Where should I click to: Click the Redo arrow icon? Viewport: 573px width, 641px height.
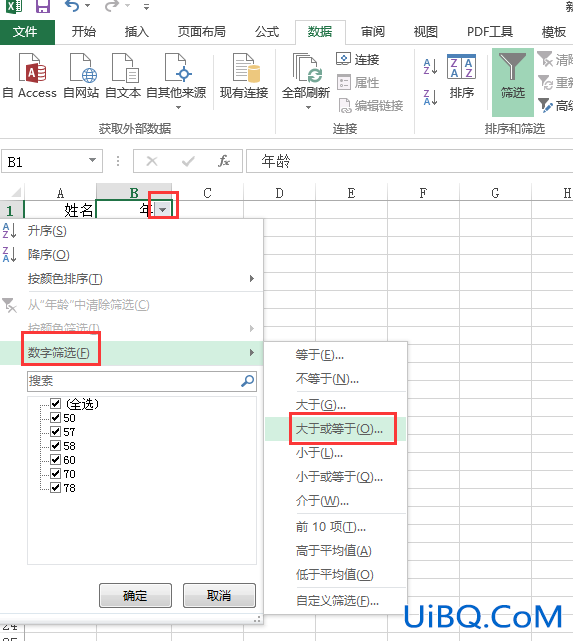pos(112,5)
